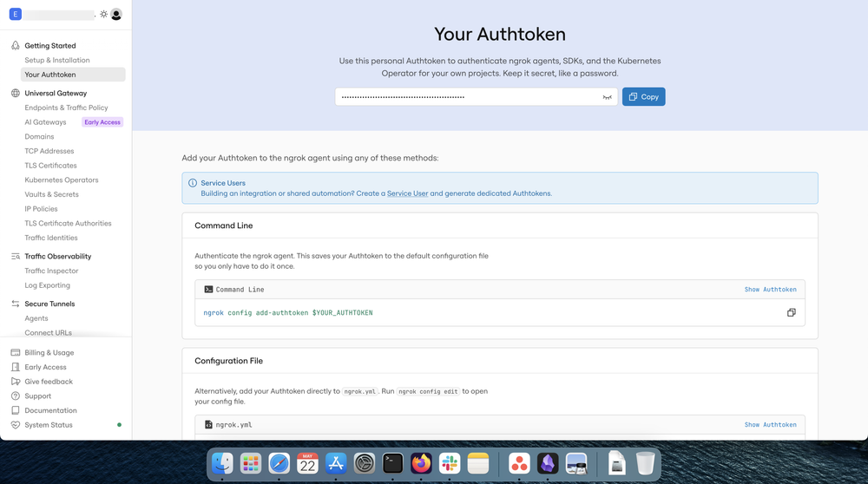
Task: Open Terminal from the Dock
Action: click(x=392, y=463)
